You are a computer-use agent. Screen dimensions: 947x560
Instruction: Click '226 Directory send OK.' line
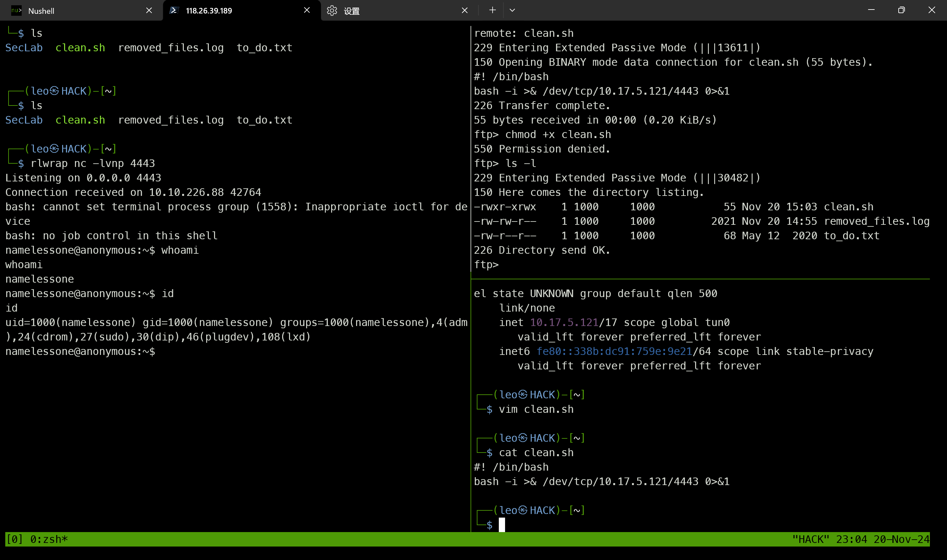(542, 250)
